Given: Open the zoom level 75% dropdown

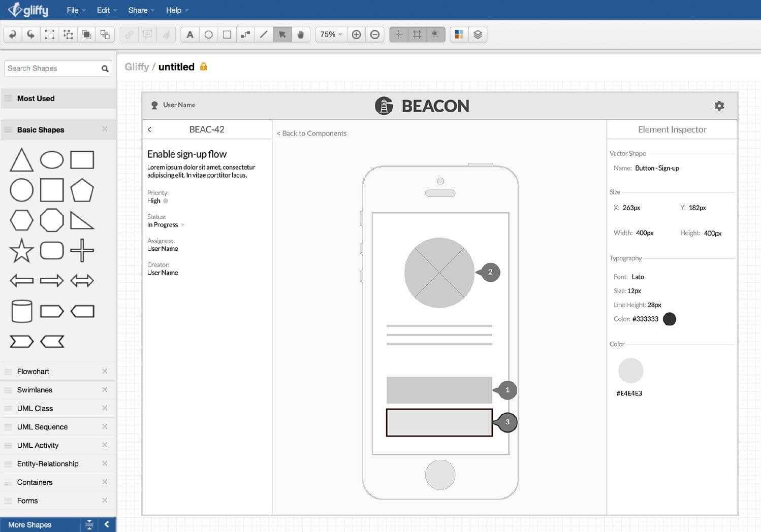Looking at the screenshot, I should click(330, 34).
